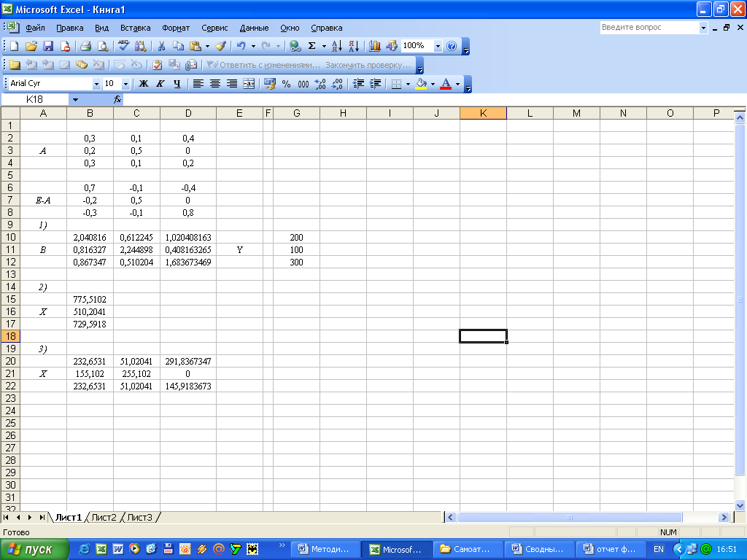Open the Правка menu

pos(69,28)
